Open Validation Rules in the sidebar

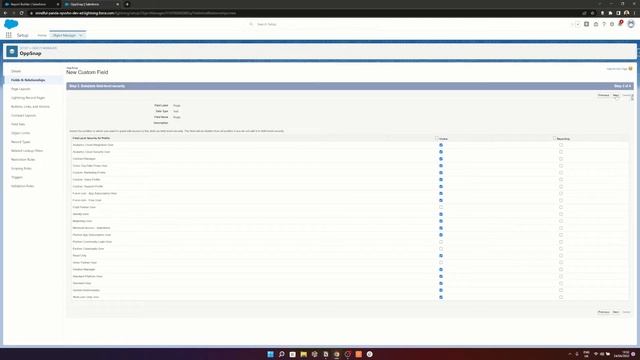(22, 186)
